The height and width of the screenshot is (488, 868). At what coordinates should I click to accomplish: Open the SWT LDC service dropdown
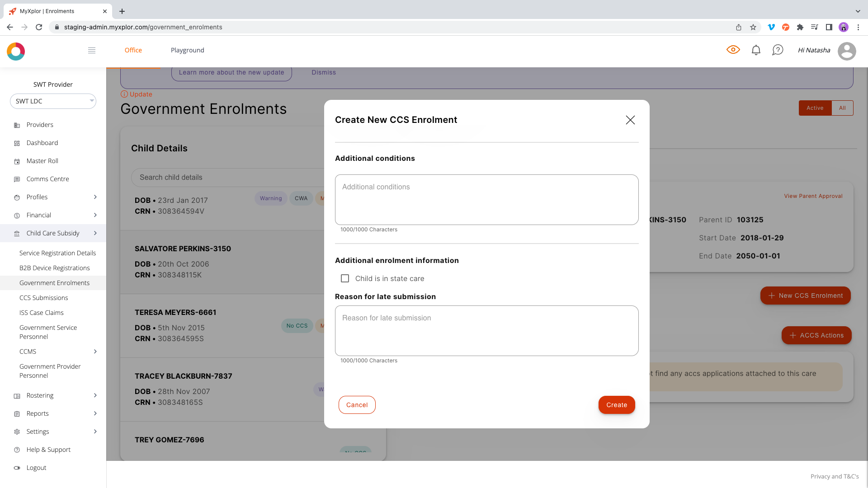[x=53, y=101]
